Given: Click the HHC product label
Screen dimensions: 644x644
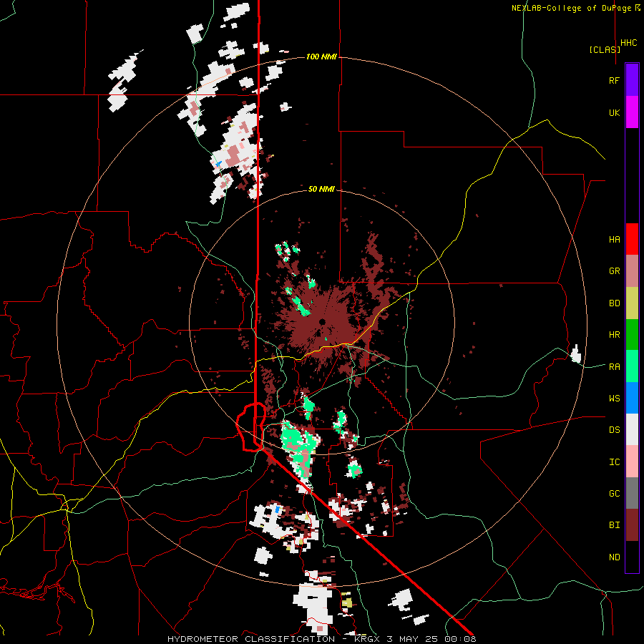Looking at the screenshot, I should (629, 43).
